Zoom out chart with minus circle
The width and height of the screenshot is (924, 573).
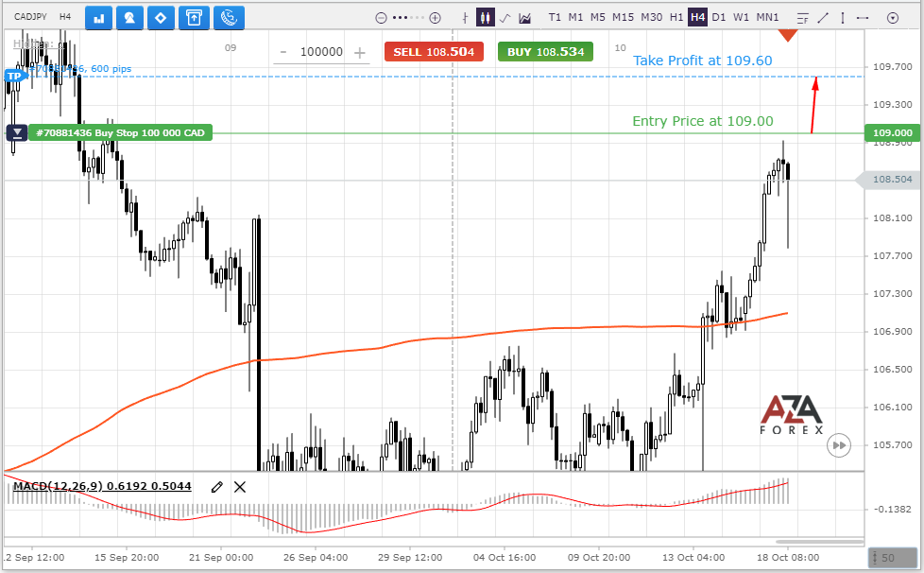pos(382,18)
